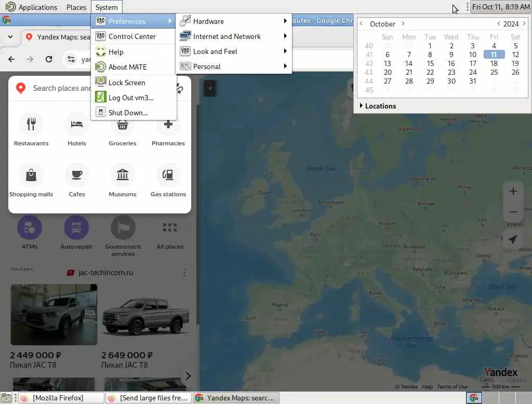Viewport: 532px width, 404px height.
Task: Choose Log Out vm3 menu entry
Action: click(134, 98)
